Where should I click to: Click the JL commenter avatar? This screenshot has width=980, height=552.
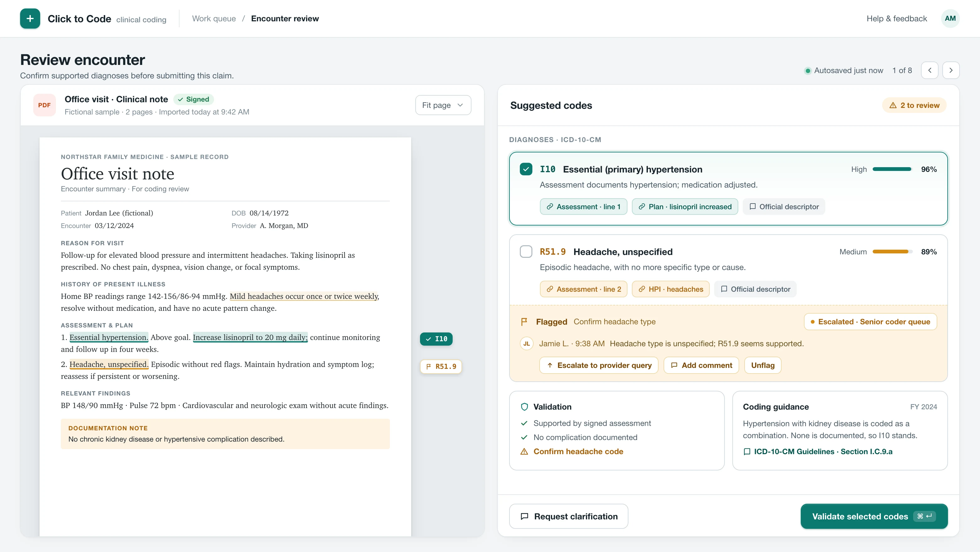click(x=526, y=344)
